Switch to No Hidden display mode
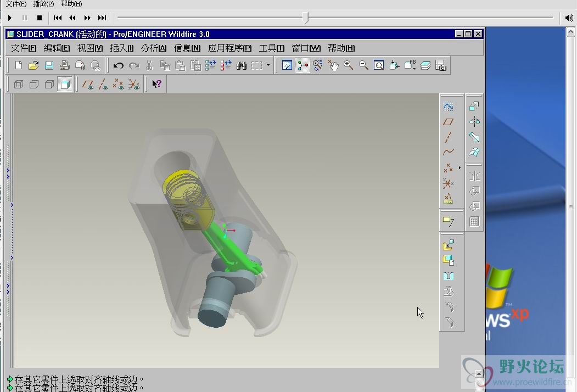The width and height of the screenshot is (577, 392). pos(49,85)
